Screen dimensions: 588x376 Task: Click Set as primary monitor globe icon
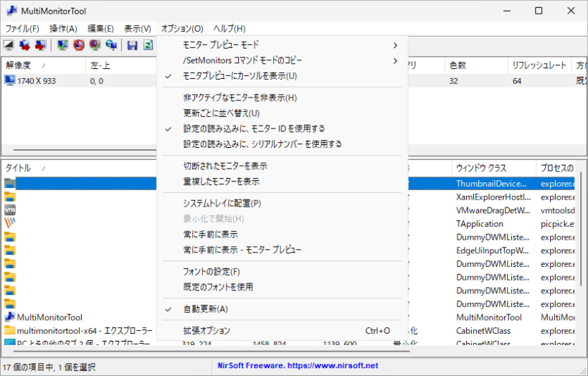click(111, 45)
